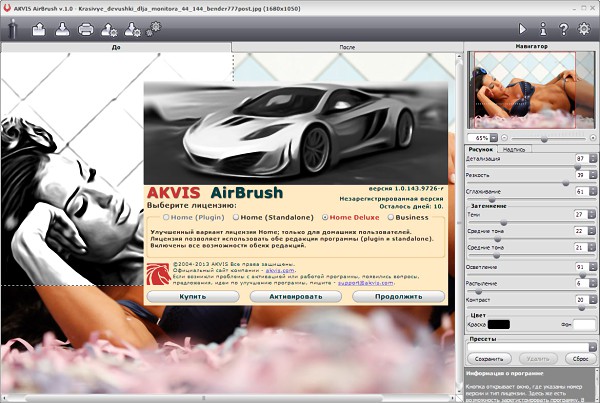Click the Осветление value field showing 91

[582, 267]
